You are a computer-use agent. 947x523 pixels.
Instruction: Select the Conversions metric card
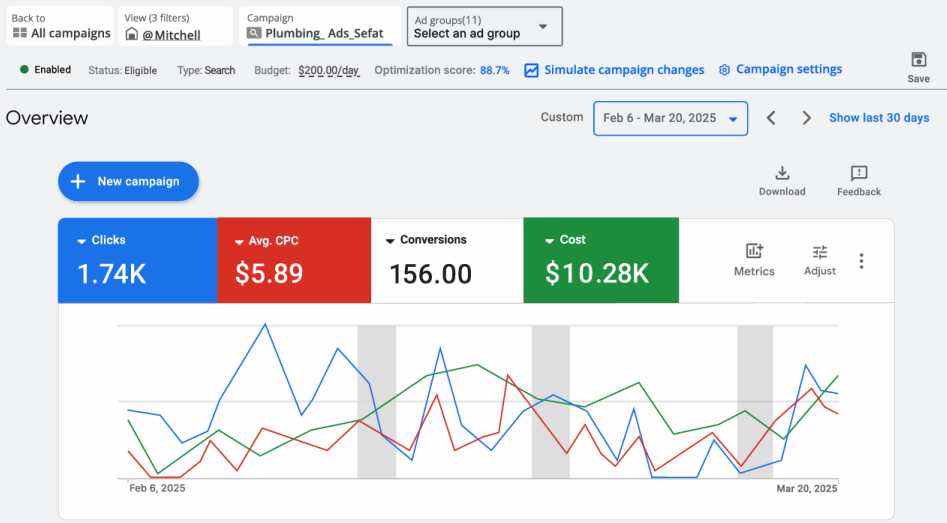pos(447,260)
